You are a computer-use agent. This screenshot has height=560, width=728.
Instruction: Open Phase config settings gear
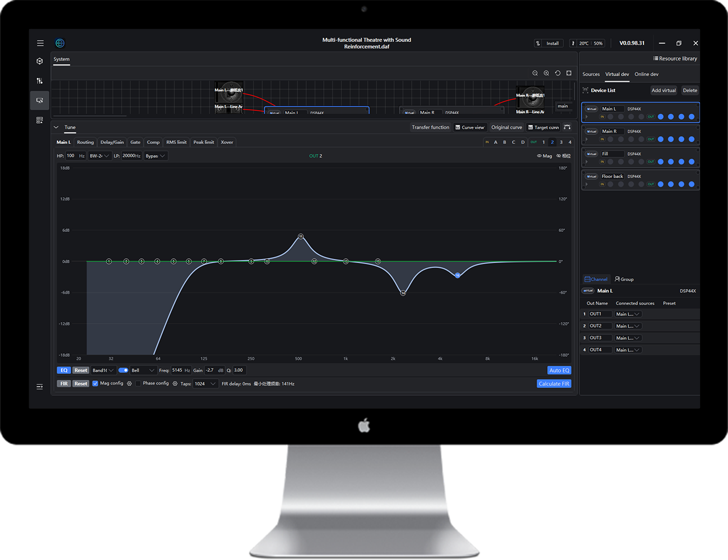[175, 384]
